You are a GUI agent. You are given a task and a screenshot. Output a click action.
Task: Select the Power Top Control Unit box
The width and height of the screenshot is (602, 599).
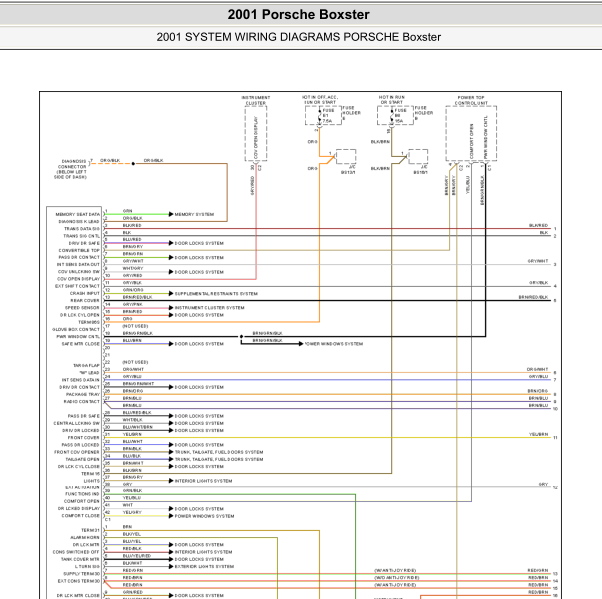coord(471,133)
